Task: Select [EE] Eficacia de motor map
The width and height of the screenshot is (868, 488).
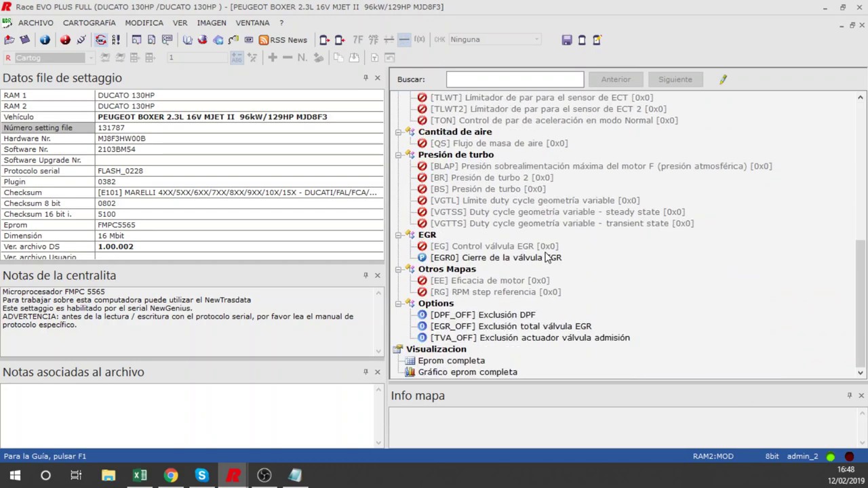Action: click(x=490, y=281)
